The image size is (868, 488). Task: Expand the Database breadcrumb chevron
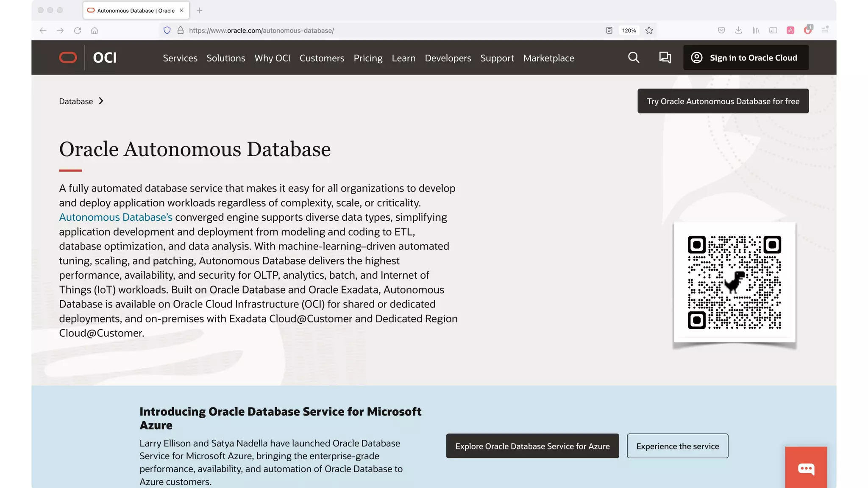click(x=101, y=101)
